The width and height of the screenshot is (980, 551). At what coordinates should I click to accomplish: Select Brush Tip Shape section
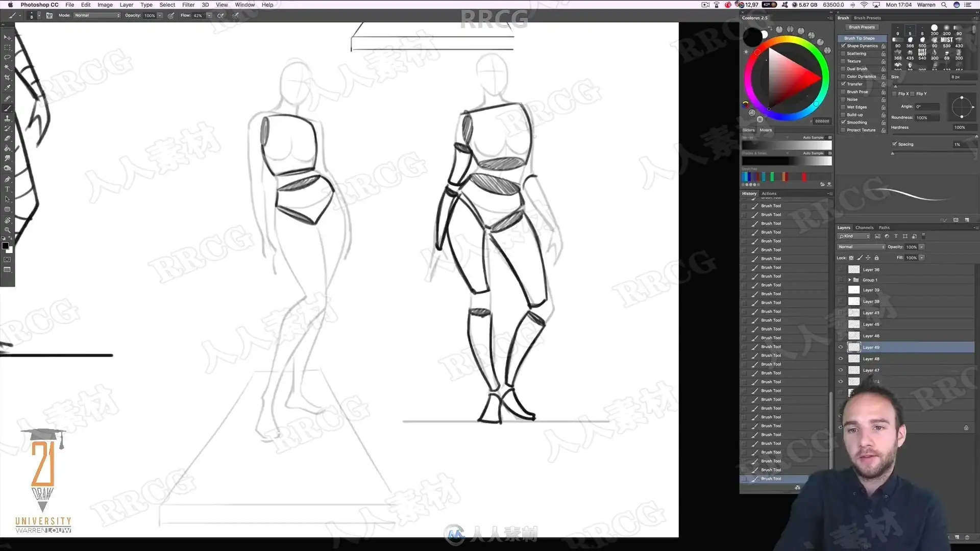point(862,38)
